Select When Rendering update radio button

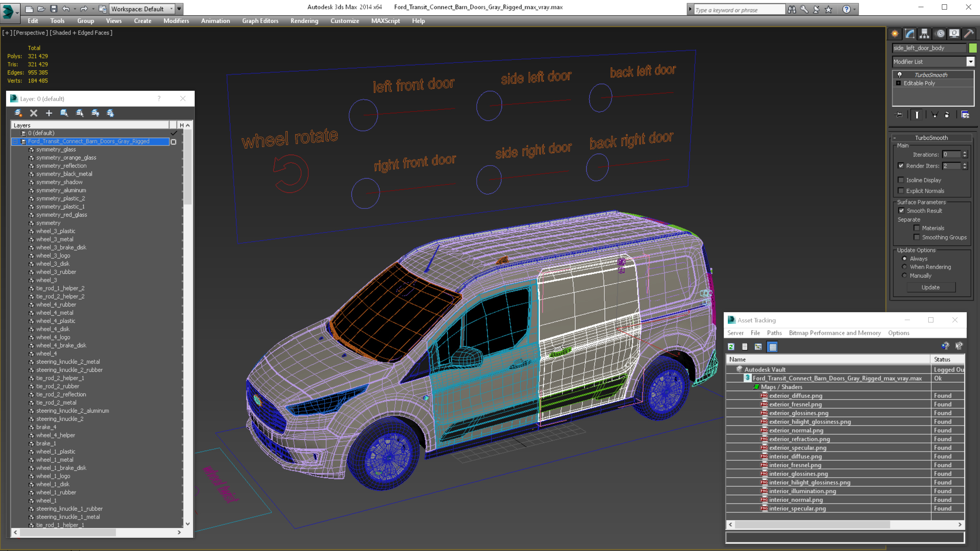click(904, 267)
